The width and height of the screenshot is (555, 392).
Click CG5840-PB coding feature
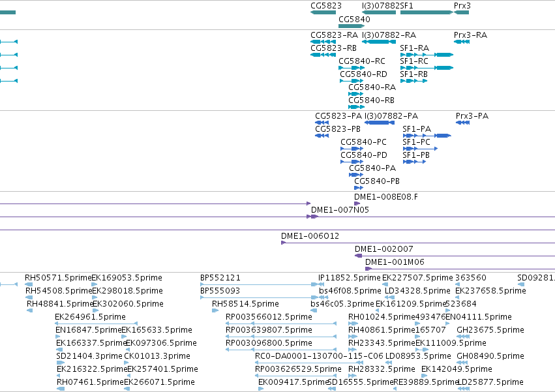pos(359,188)
